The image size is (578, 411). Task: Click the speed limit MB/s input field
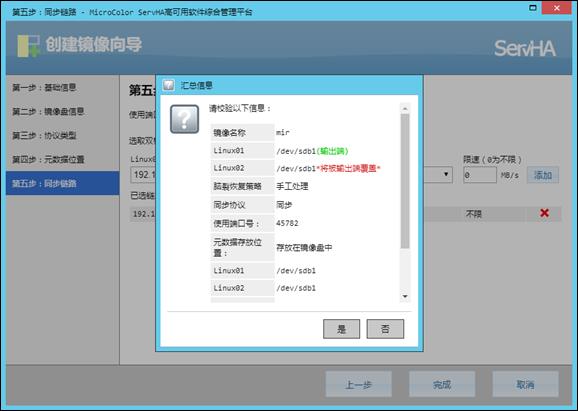tap(480, 175)
